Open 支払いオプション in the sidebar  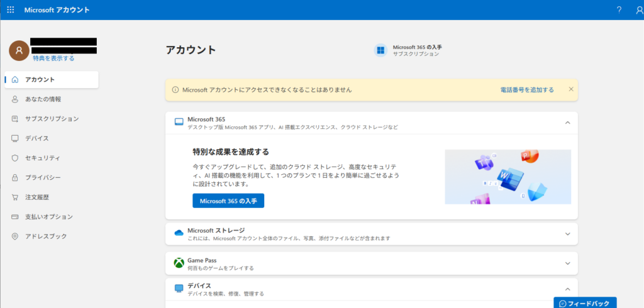pyautogui.click(x=48, y=217)
